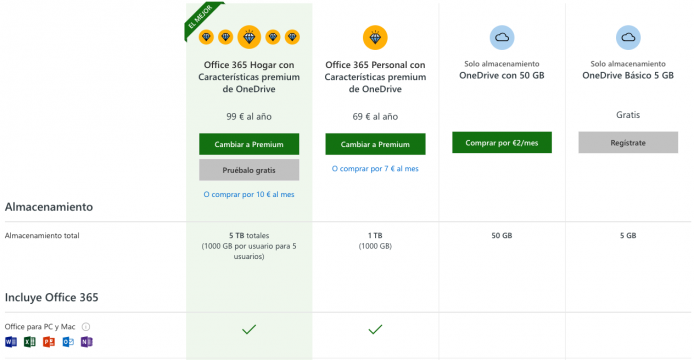Click the cloud icon for OneDrive Básico 5 GB
This screenshot has width=694, height=360.
click(x=628, y=37)
